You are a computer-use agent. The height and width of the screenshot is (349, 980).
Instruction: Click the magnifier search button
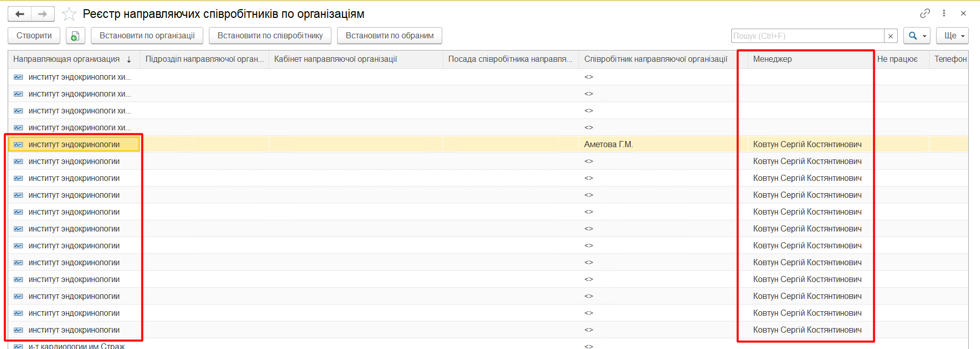coord(913,36)
